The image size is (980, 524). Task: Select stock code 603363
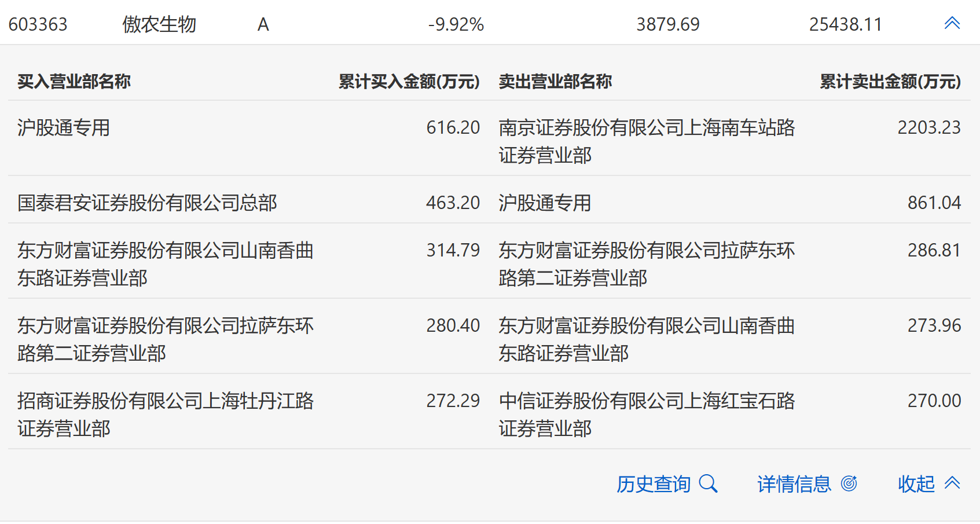coord(38,24)
